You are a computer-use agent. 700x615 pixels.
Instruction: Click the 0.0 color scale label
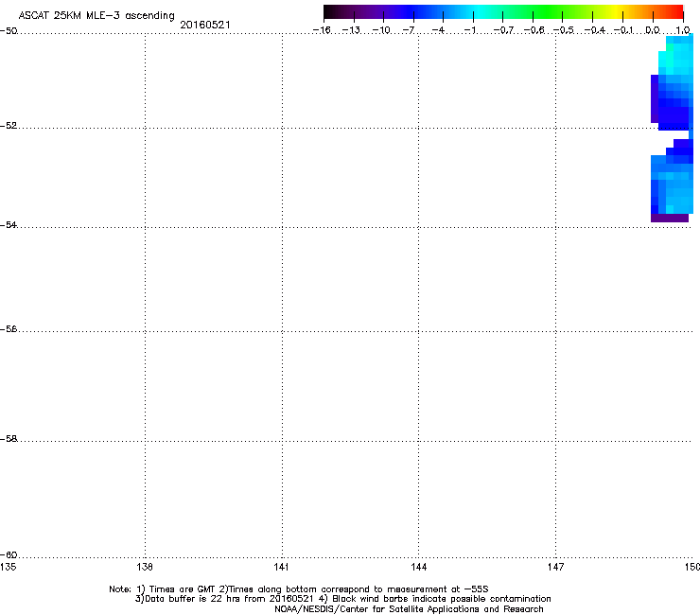tap(653, 30)
